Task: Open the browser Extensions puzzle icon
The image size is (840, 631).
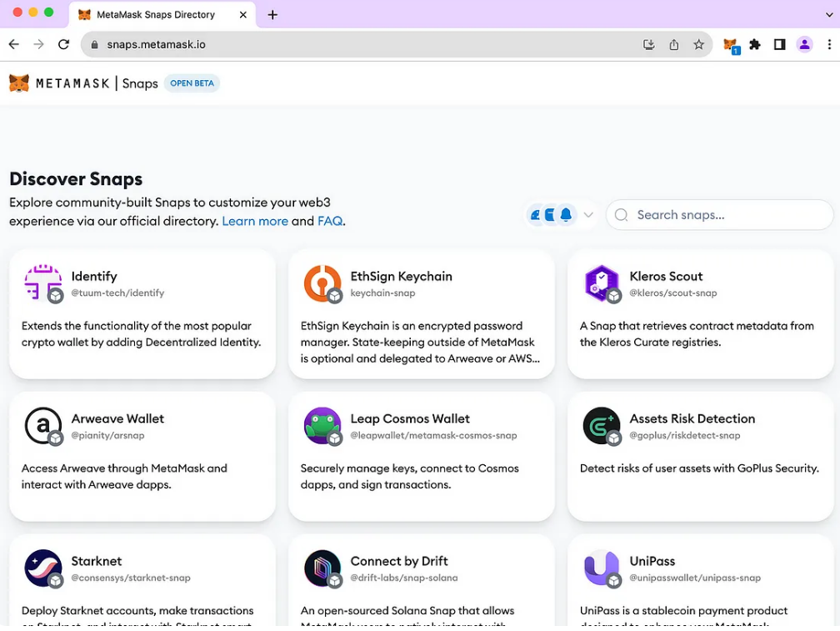Action: [755, 45]
